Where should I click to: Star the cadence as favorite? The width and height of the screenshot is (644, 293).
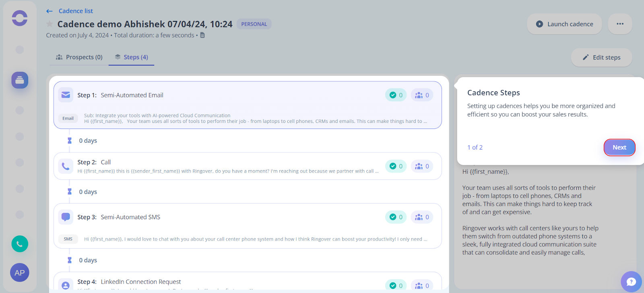coord(50,24)
